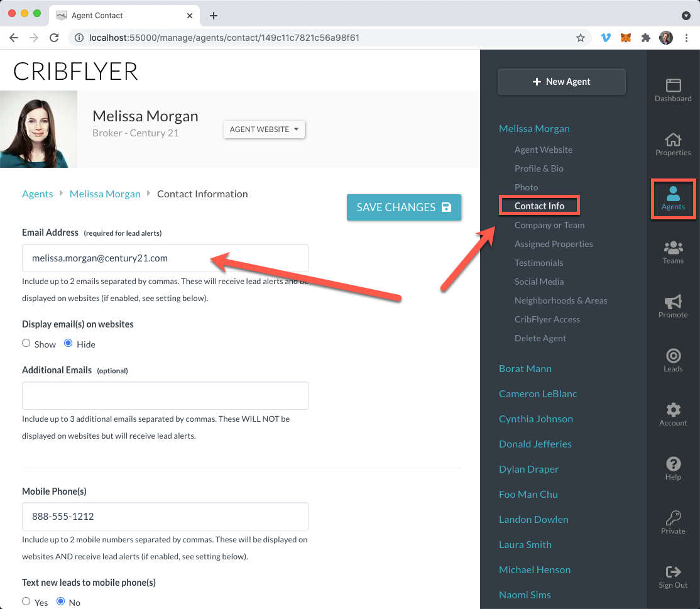Click the Sign Out icon

click(x=673, y=576)
